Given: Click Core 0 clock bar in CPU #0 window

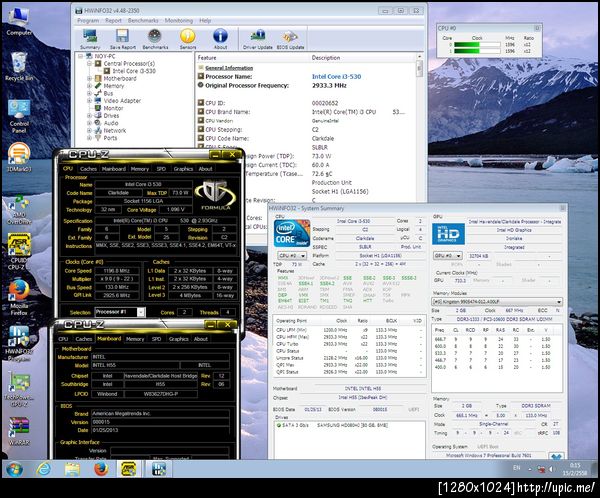Looking at the screenshot, I should pos(477,45).
